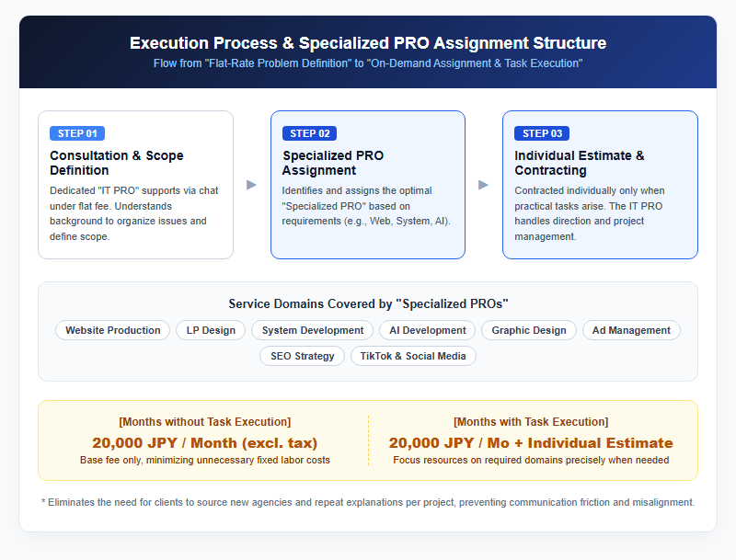Image resolution: width=736 pixels, height=560 pixels.
Task: Select the STEP 02 badge
Action: tap(310, 133)
